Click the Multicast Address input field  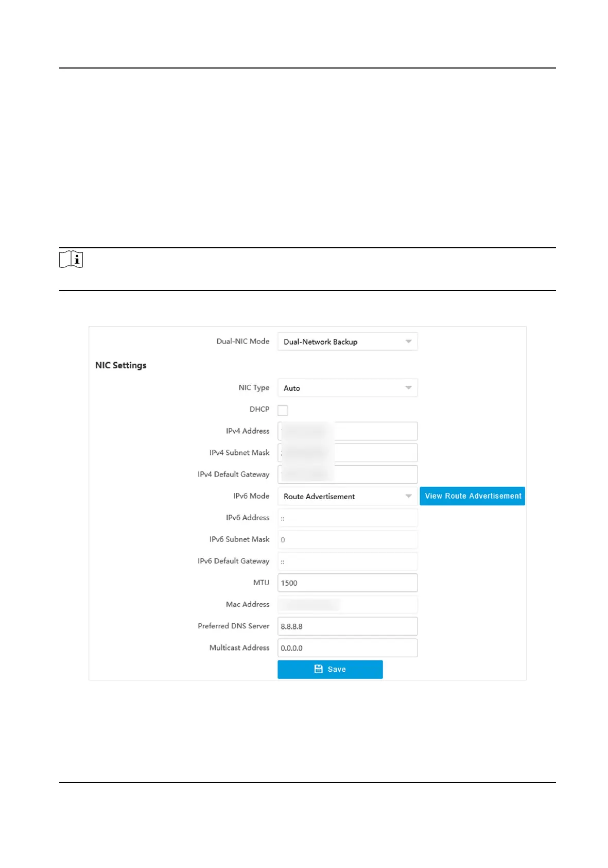pos(348,648)
